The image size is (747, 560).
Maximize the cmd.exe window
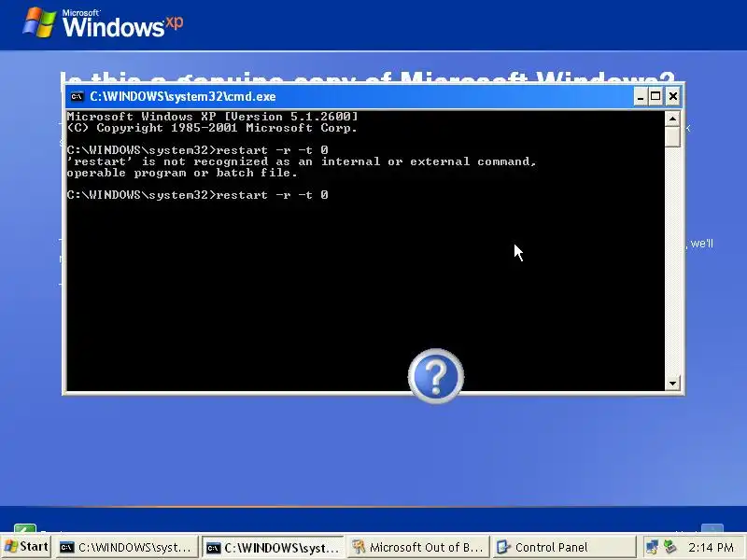pyautogui.click(x=656, y=97)
